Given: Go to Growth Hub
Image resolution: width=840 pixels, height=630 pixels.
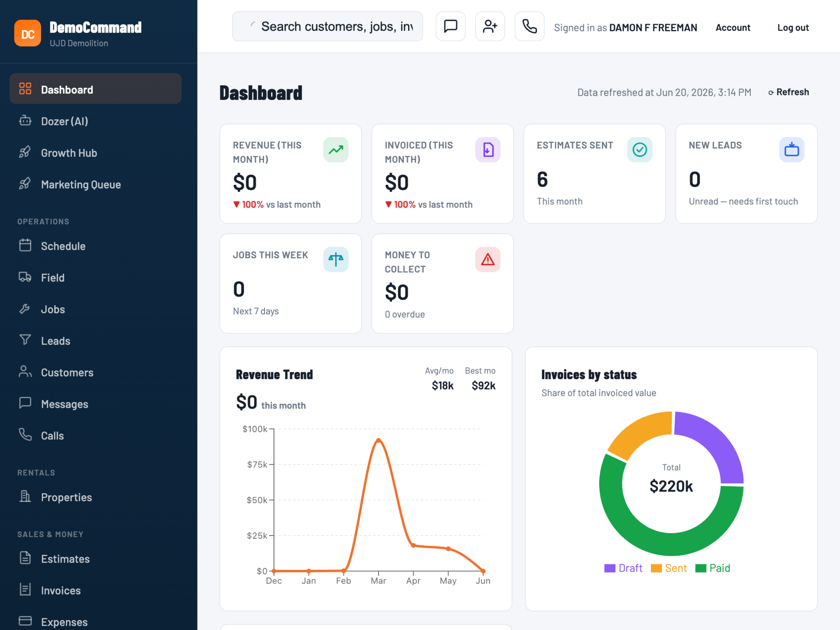Looking at the screenshot, I should pos(95,153).
